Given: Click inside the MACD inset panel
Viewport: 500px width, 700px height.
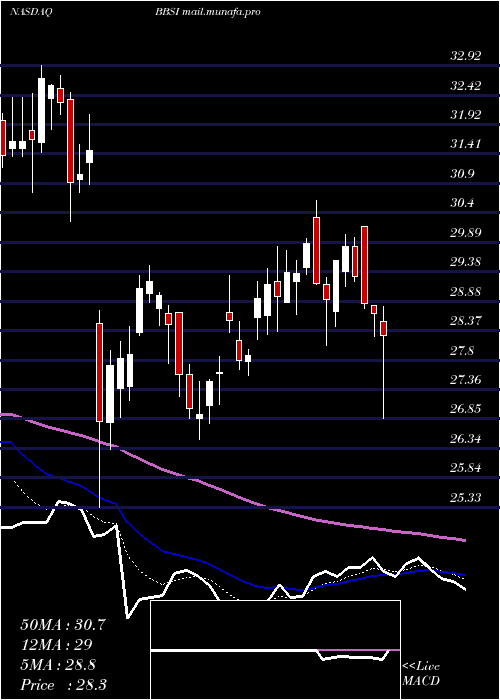Looking at the screenshot, I should point(275,650).
